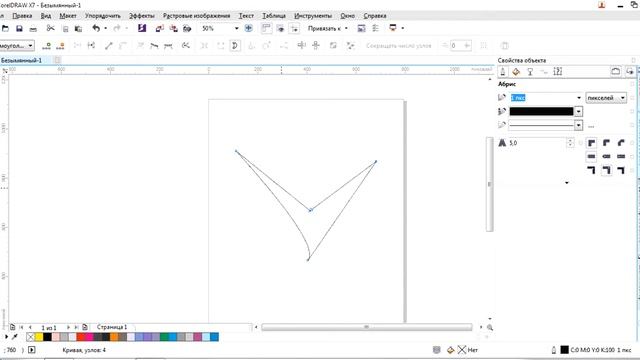Click the Print icon
The image size is (640, 360).
(33, 29)
